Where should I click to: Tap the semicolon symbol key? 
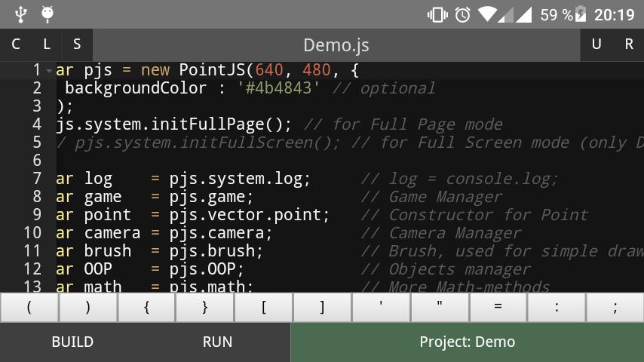tap(615, 308)
